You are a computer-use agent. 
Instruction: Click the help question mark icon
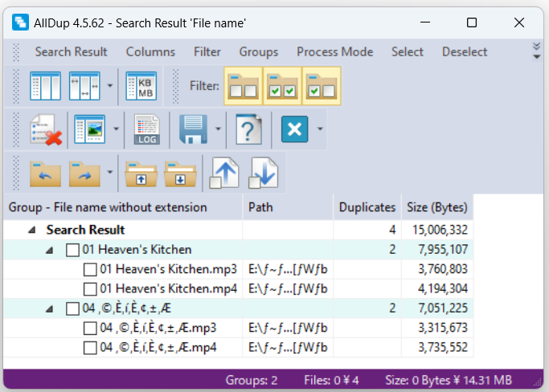click(248, 129)
